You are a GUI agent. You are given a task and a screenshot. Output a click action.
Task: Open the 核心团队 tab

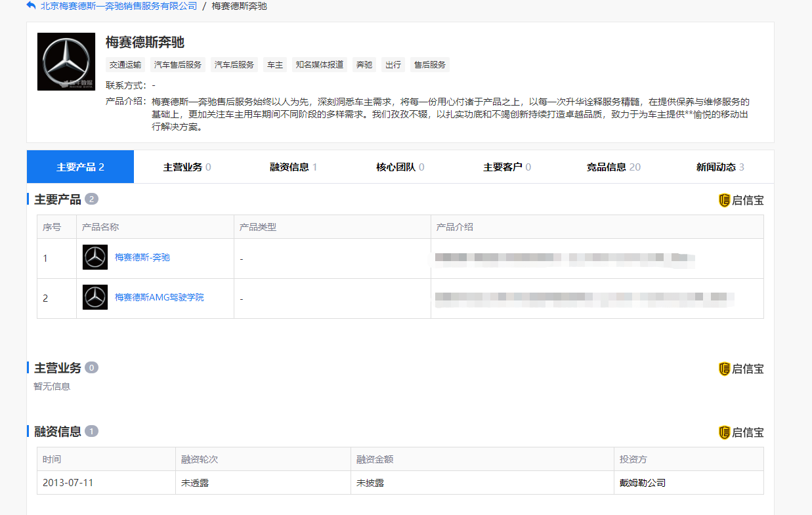point(400,167)
